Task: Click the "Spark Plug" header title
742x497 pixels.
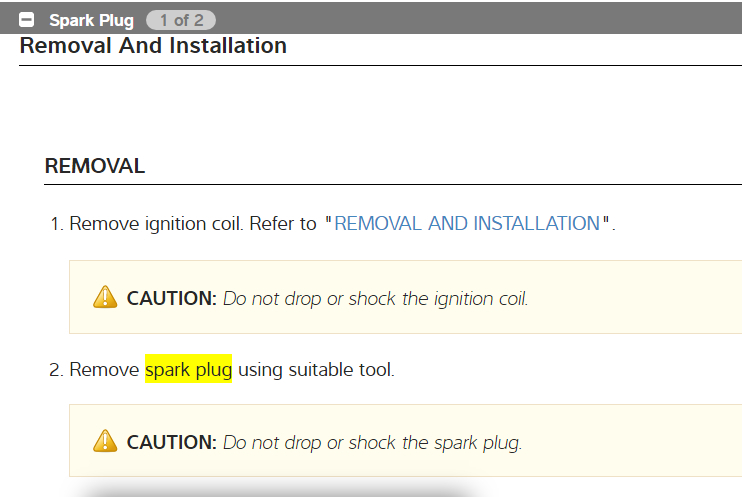Action: [x=91, y=20]
